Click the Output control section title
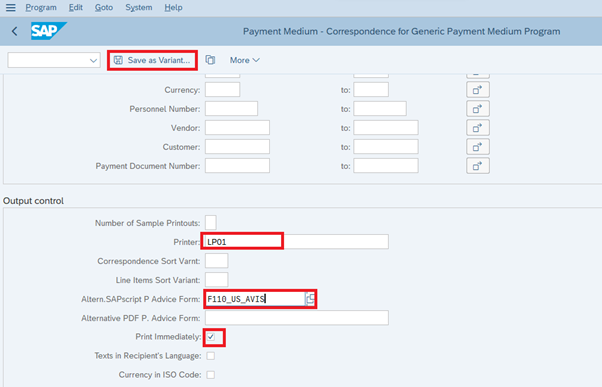 [33, 201]
